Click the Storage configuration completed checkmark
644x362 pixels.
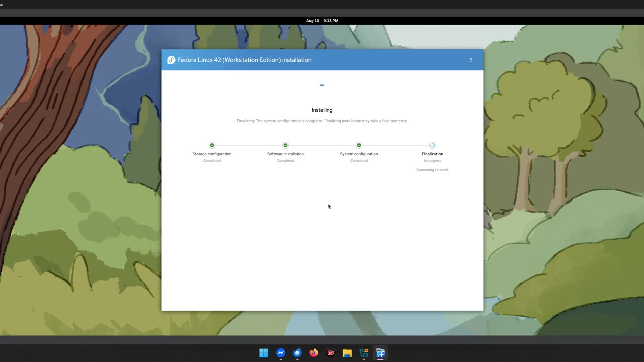[x=212, y=145]
